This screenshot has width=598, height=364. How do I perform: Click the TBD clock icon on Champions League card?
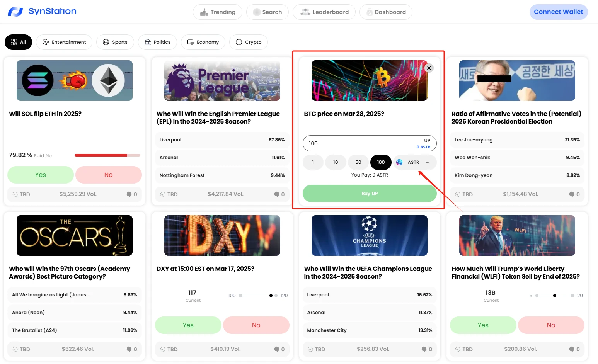(310, 349)
